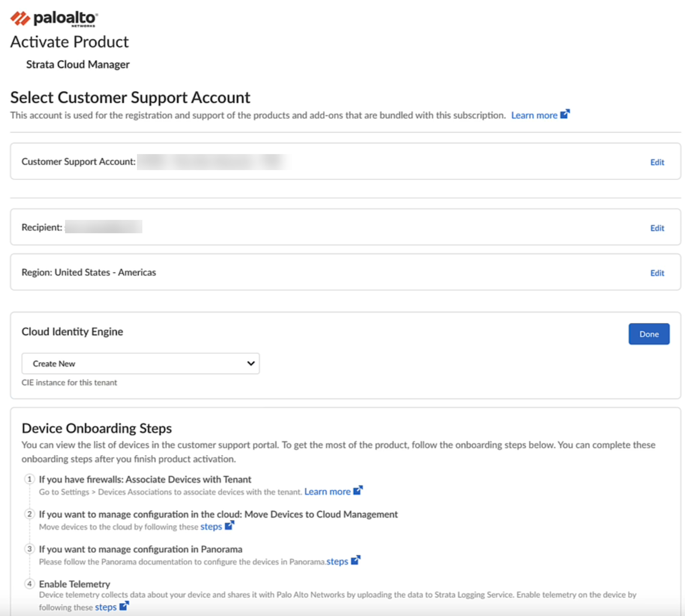Click external link icon in Panorama step

coord(356,560)
